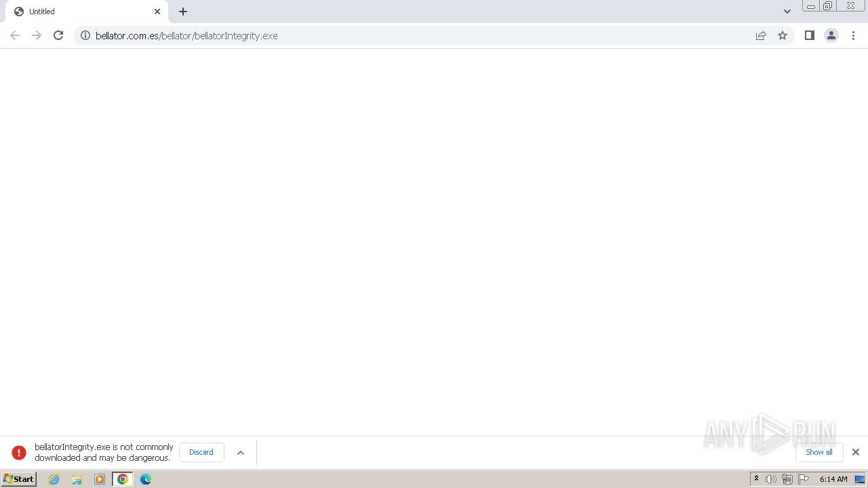
Task: Bookmark this tab with the star icon
Action: point(783,35)
